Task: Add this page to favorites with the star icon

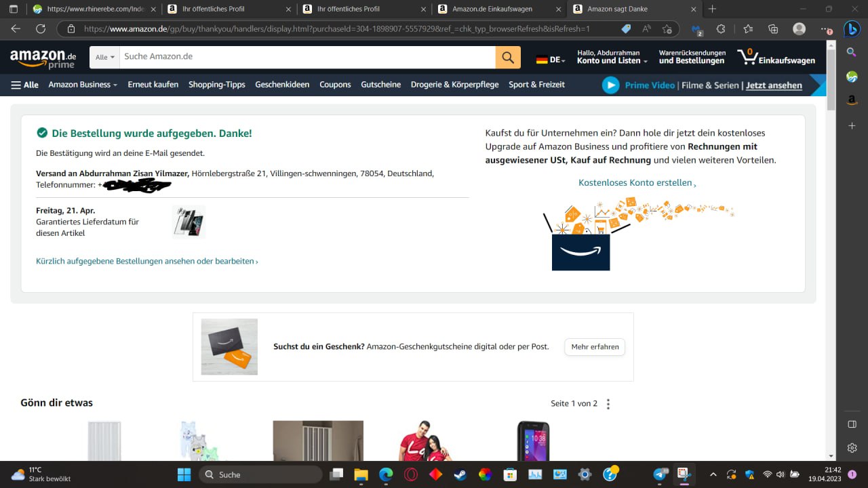Action: [x=667, y=29]
